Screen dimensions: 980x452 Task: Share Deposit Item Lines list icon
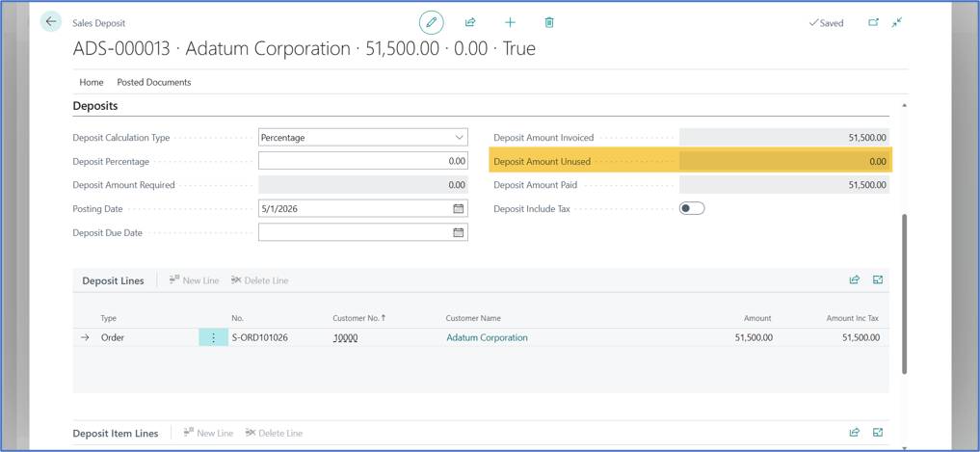(x=855, y=432)
